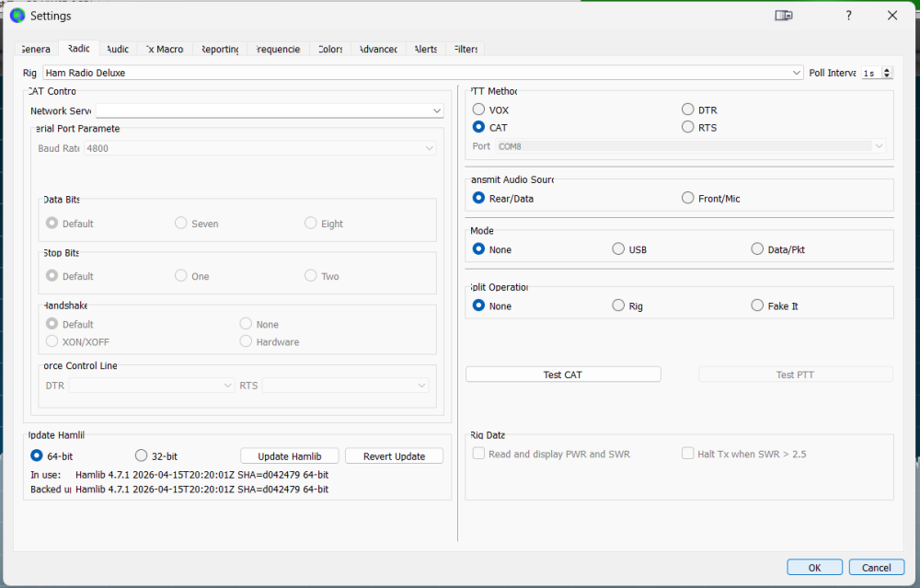The image size is (920, 588).
Task: Set Mode to None
Action: point(491,249)
